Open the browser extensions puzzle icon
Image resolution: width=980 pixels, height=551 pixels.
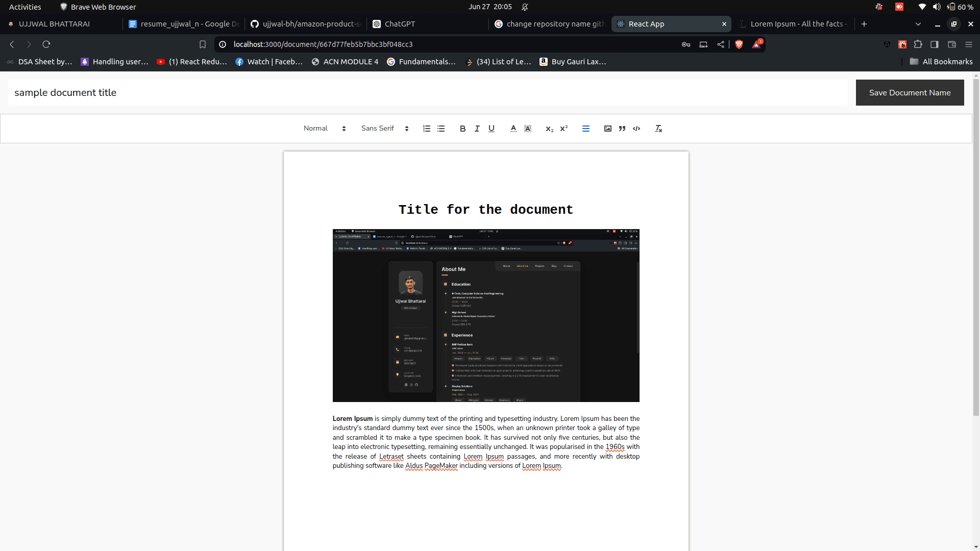[918, 44]
